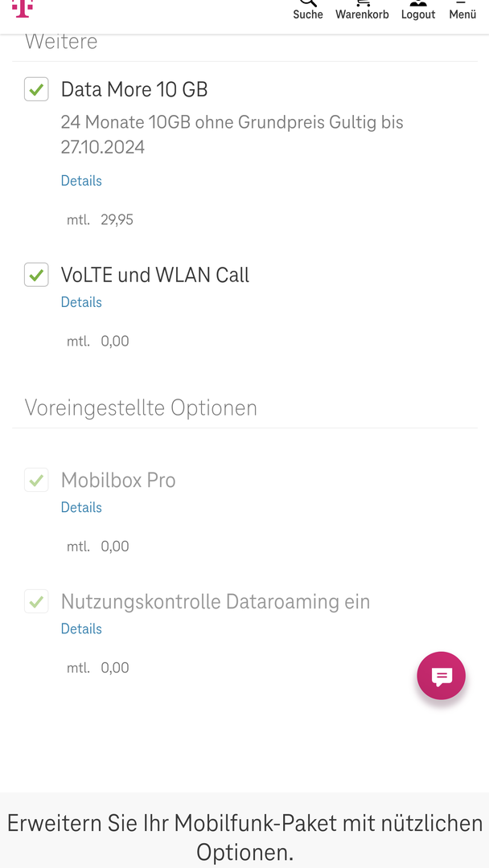Click the Mobilbox Pro option label
This screenshot has height=868, width=489.
click(118, 481)
